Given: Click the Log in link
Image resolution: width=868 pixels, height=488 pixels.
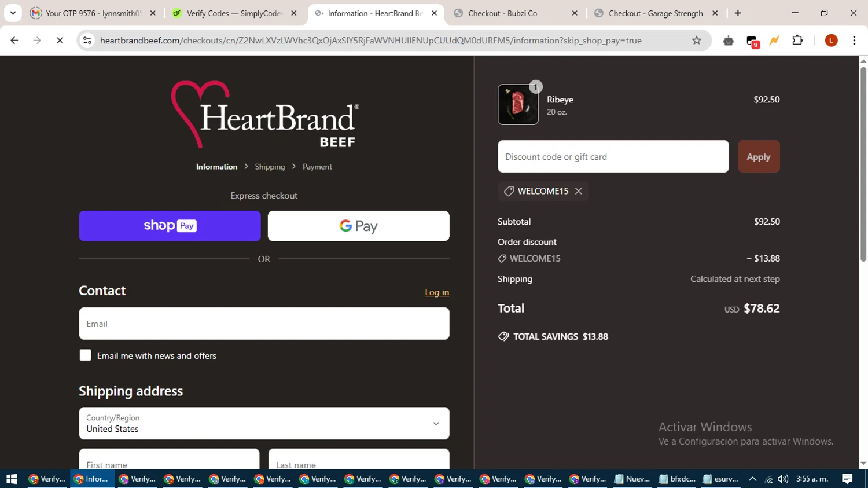Looking at the screenshot, I should (x=437, y=292).
